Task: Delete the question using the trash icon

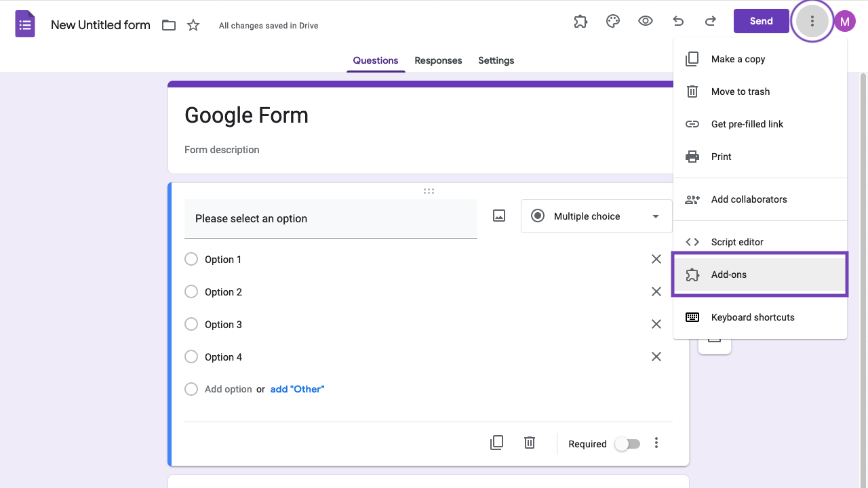Action: [x=530, y=443]
